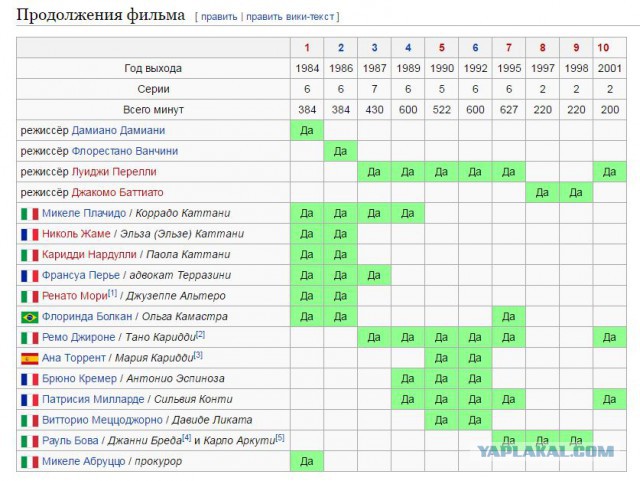Open Флорестано Ванчини director link
This screenshot has width=640, height=481.
coord(125,151)
